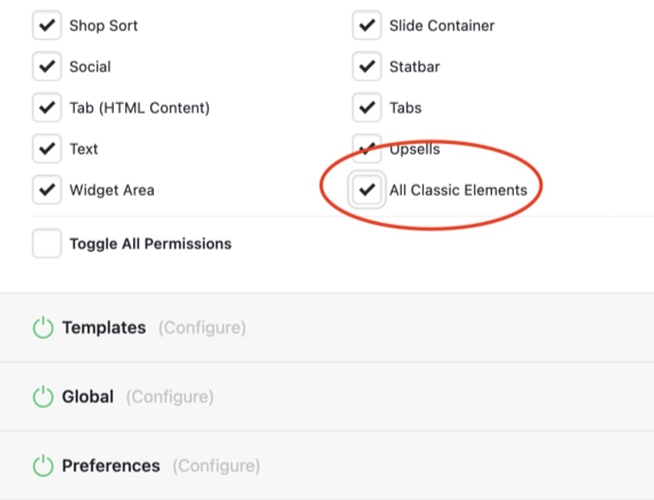Image resolution: width=654 pixels, height=500 pixels.
Task: Toggle the Preferences power icon
Action: tap(43, 466)
